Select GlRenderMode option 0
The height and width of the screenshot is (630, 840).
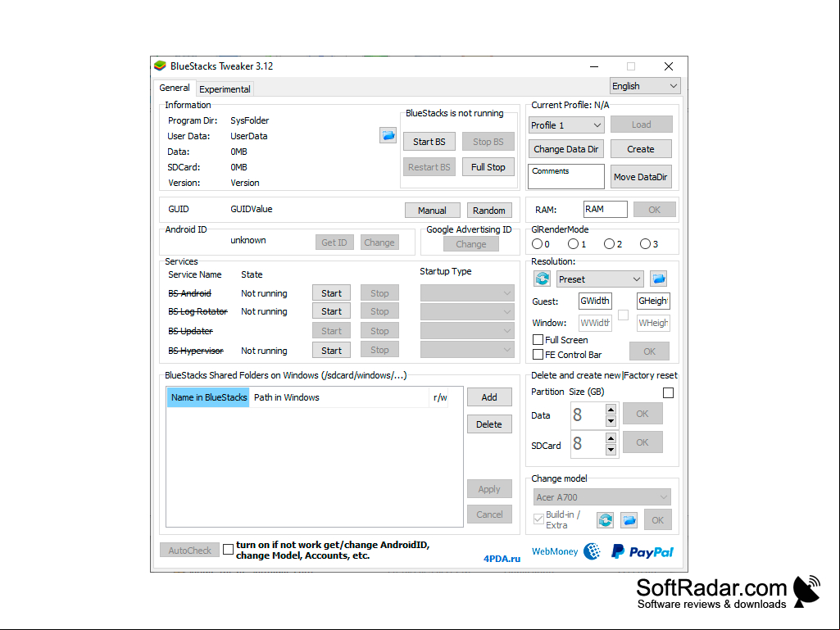click(x=537, y=244)
